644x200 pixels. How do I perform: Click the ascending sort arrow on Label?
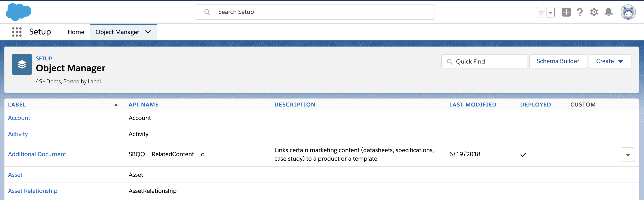[116, 104]
